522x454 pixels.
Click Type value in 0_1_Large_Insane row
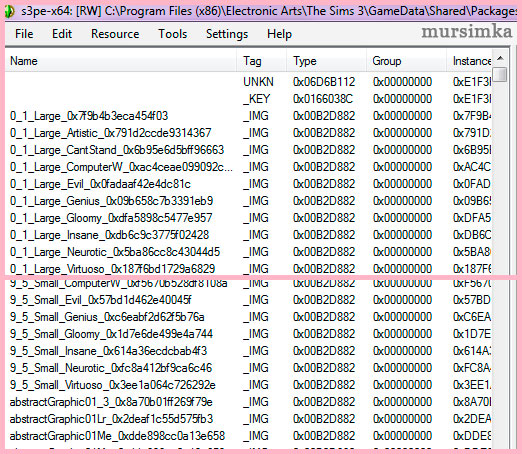[324, 235]
